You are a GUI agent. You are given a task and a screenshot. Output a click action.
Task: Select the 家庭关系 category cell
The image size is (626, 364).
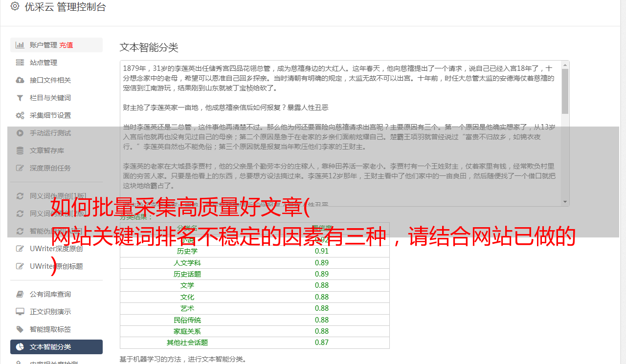click(x=187, y=331)
